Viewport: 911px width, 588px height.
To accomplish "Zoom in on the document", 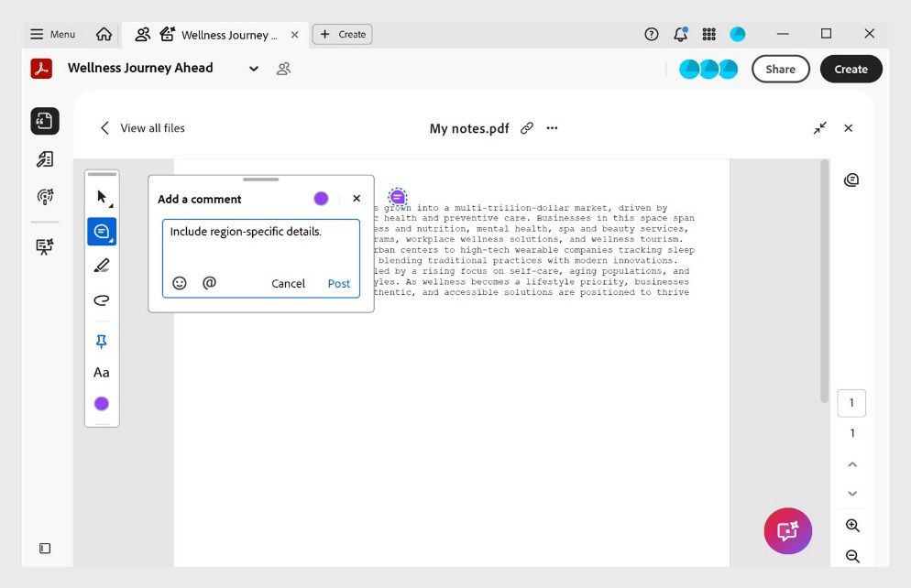I will pos(851,525).
